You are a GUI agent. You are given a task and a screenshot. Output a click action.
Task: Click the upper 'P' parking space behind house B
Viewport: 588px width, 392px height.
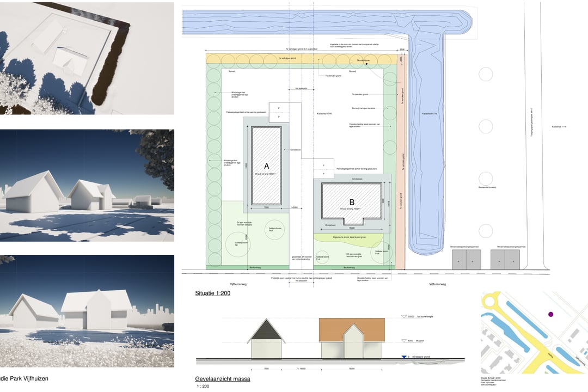click(323, 165)
